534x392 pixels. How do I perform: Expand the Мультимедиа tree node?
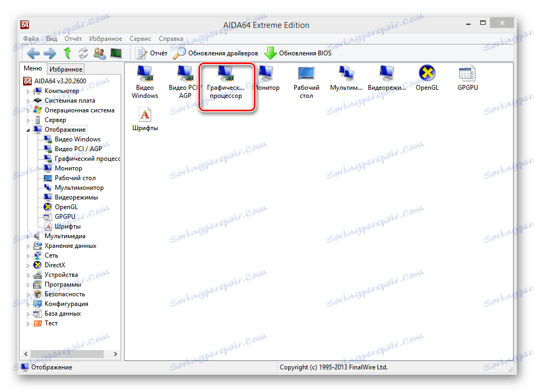click(29, 237)
